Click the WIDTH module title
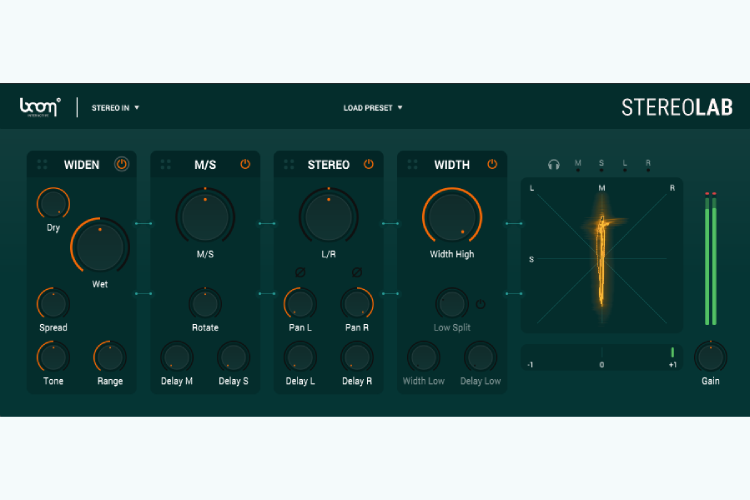Image resolution: width=750 pixels, height=500 pixels. point(452,165)
